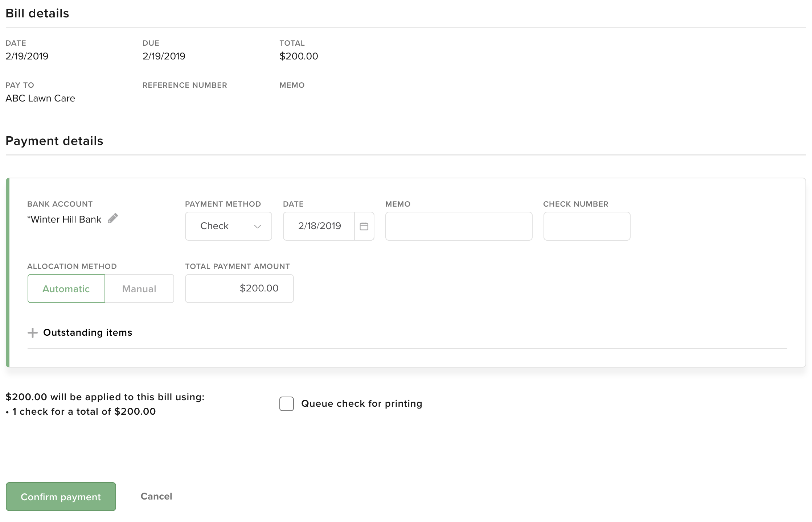Viewport: 812px width, 522px height.
Task: Click the pencil icon beside Winter Hill Bank
Action: click(113, 218)
